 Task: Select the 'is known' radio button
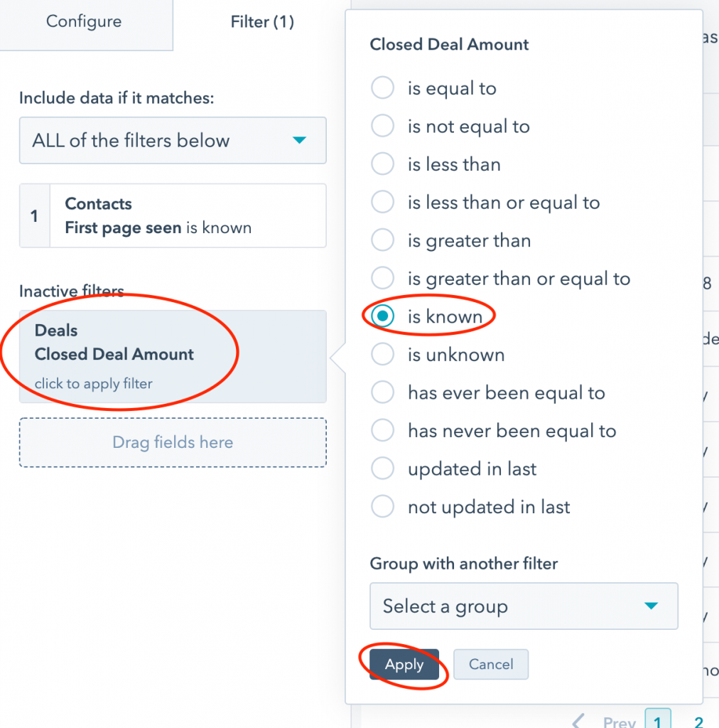(x=383, y=317)
